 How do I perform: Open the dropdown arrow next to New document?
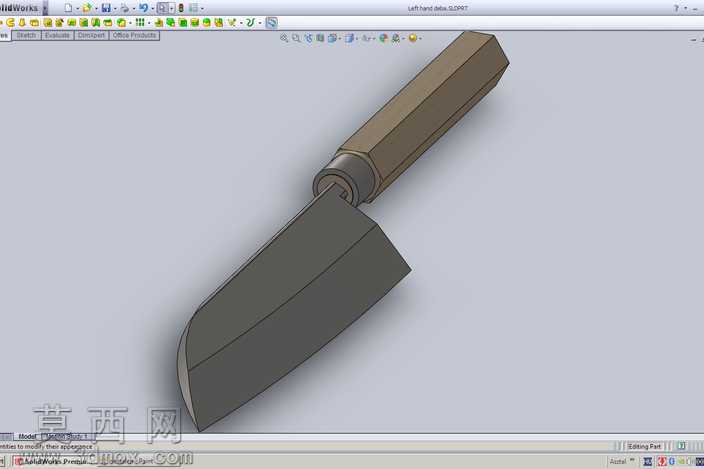click(x=77, y=8)
